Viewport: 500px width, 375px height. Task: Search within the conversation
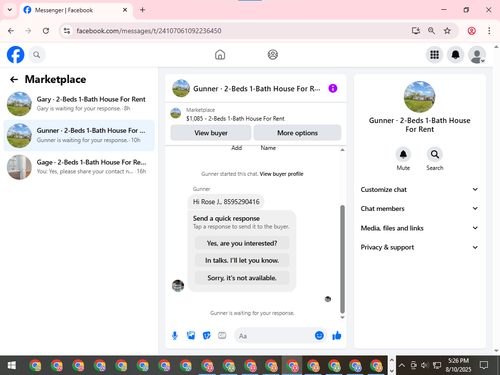click(x=435, y=154)
